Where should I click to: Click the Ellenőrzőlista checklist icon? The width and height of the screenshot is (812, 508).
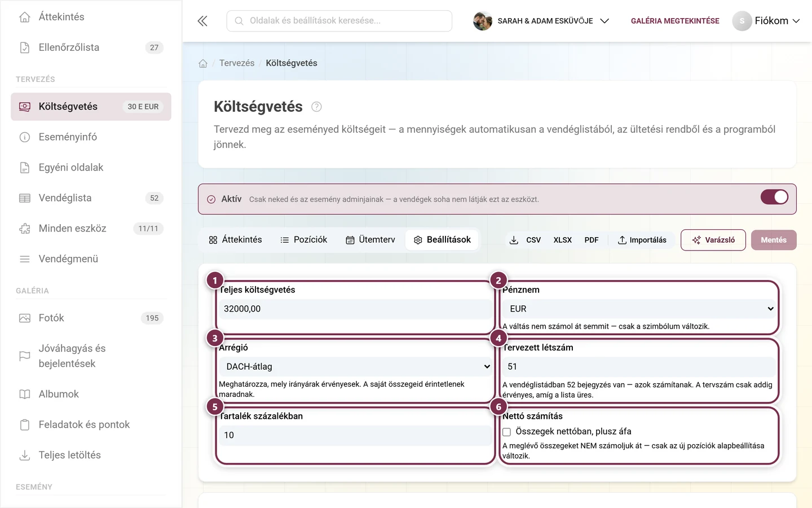pyautogui.click(x=25, y=47)
